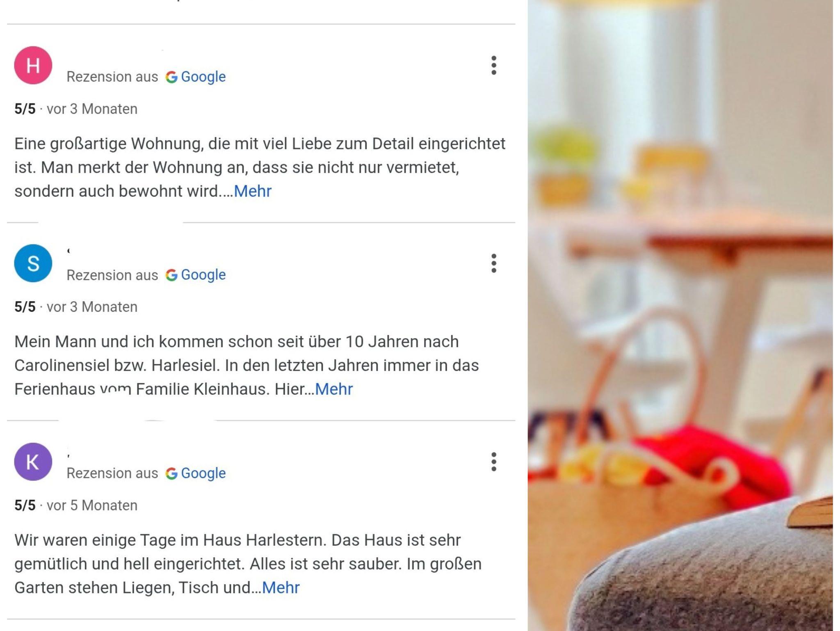Click Google logo icon in third review
Image resolution: width=840 pixels, height=631 pixels.
click(171, 473)
